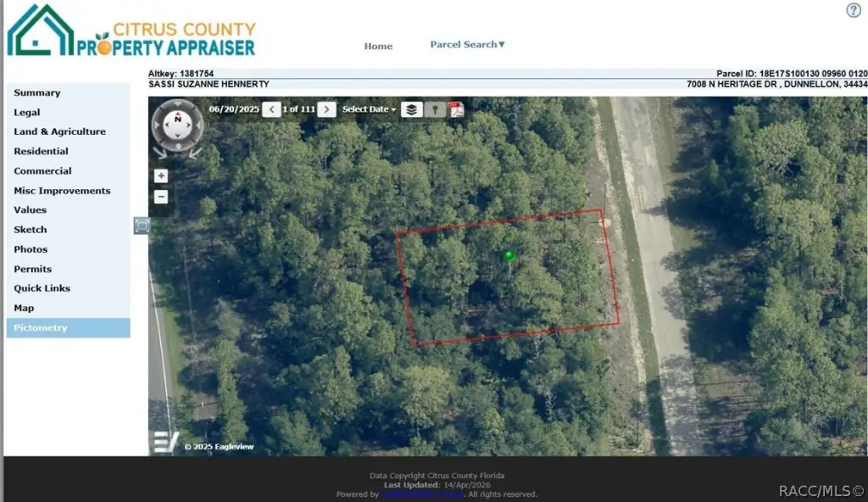Click the help question mark icon
The image size is (868, 502).
coord(854,10)
